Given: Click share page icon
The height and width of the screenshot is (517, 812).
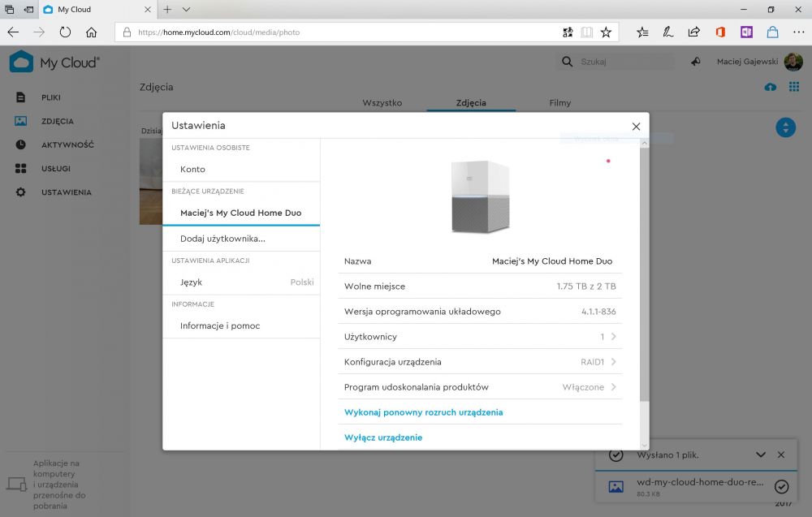Looking at the screenshot, I should pos(694,32).
